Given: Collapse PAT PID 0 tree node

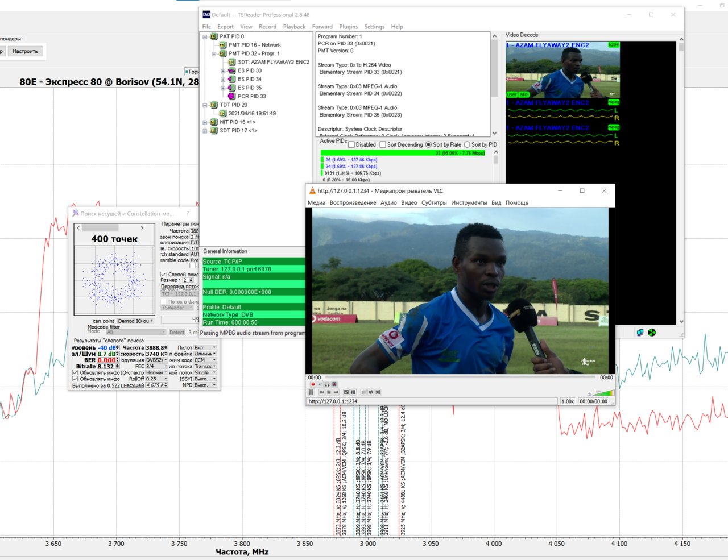Looking at the screenshot, I should 205,36.
